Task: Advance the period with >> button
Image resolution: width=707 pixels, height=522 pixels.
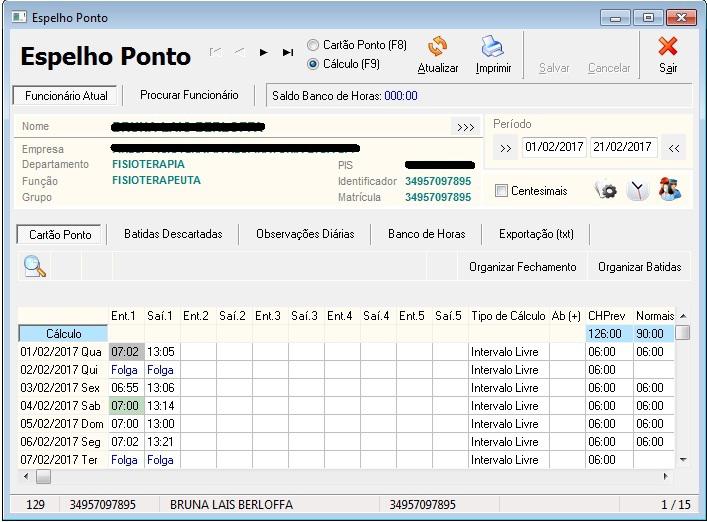Action: tap(505, 147)
